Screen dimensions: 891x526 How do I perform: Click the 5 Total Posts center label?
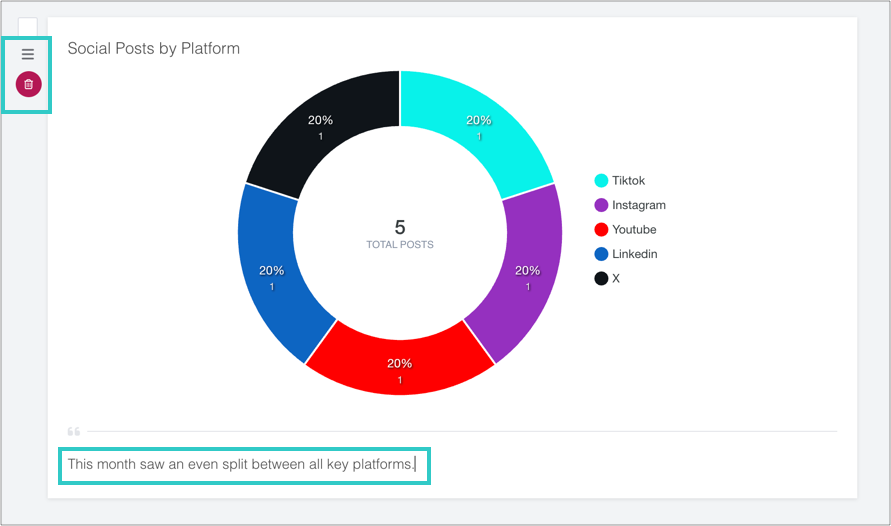tap(399, 234)
